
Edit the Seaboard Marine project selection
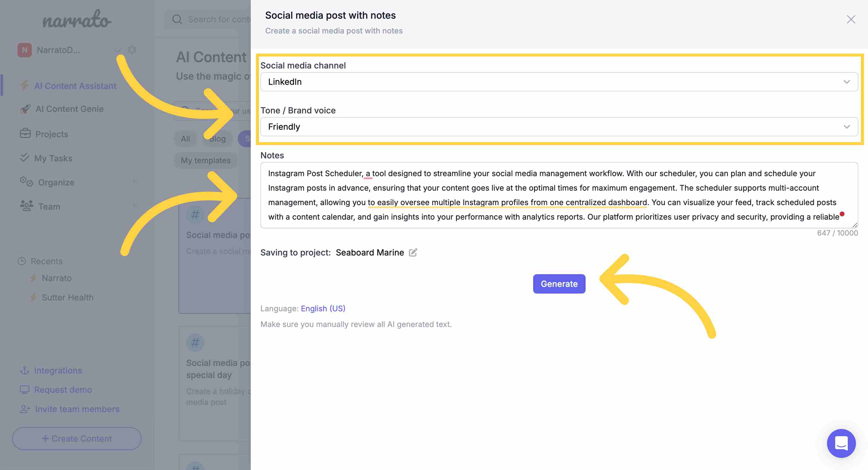413,252
